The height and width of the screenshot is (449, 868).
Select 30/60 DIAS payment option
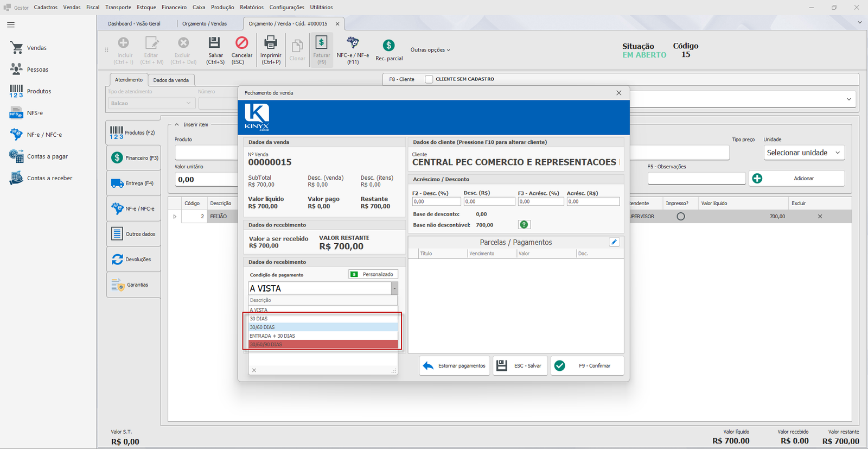[323, 327]
